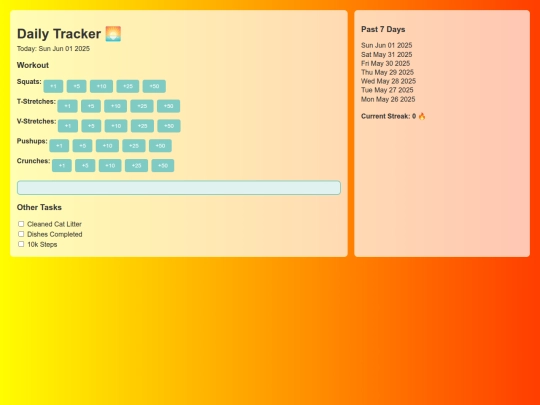Screen dimensions: 540x405
Task: Click the T-Stretches label
Action: tap(36, 102)
